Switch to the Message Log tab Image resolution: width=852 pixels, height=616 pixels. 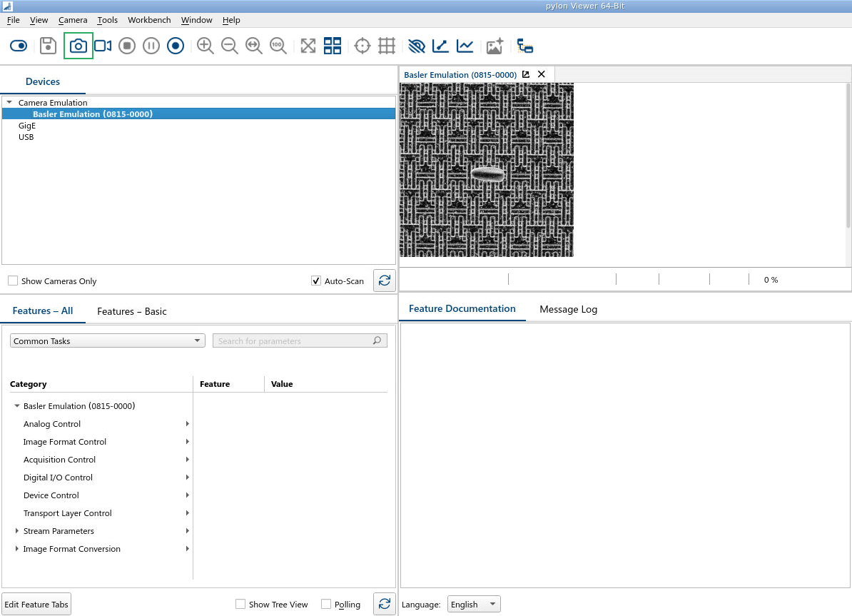tap(569, 309)
